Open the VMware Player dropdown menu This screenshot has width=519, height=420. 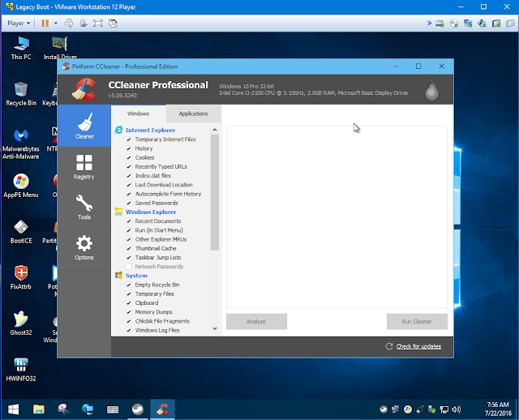tap(19, 24)
